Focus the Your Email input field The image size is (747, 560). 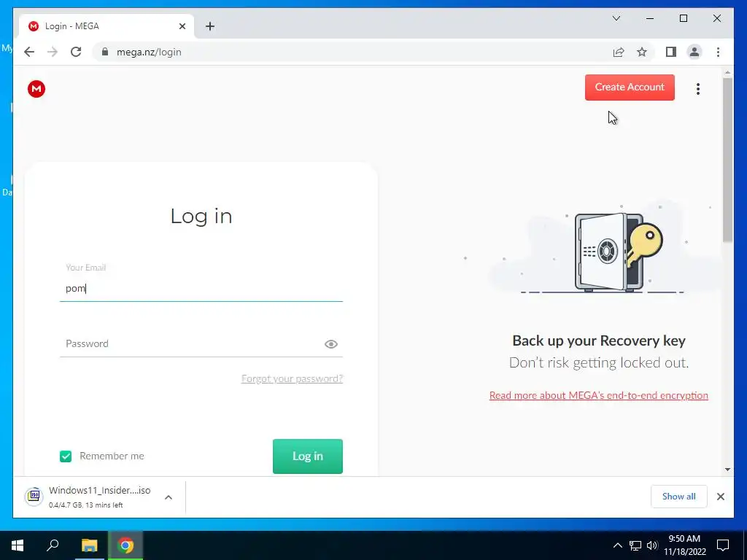[x=201, y=288]
